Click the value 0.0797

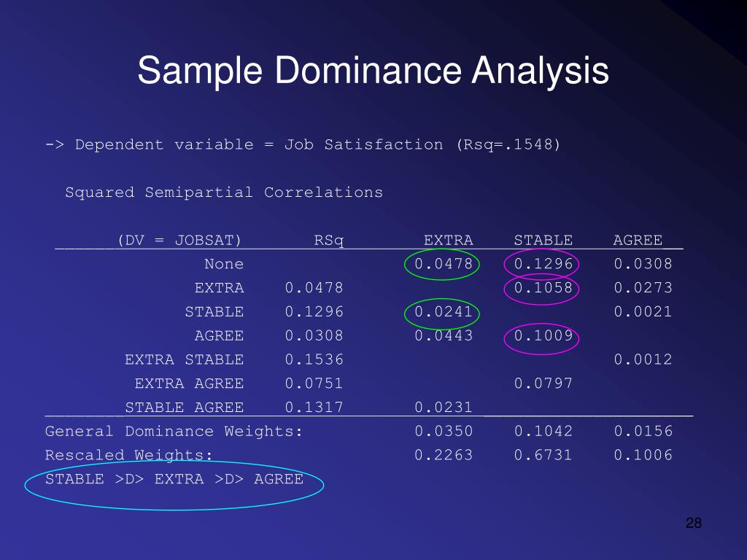click(x=543, y=384)
